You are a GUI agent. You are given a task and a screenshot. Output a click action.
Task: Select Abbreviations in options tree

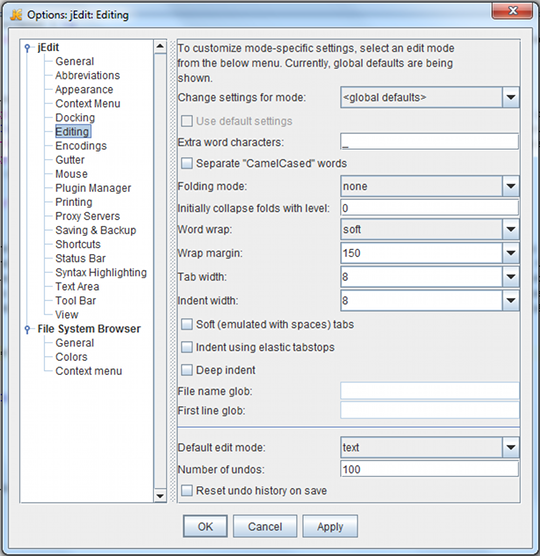pyautogui.click(x=88, y=76)
